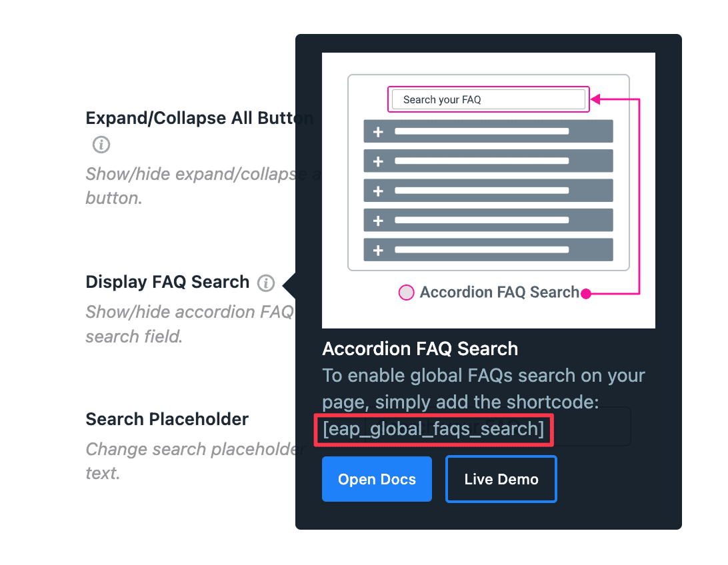Click plus icon on first accordion row
This screenshot has height=565, width=728.
point(378,132)
